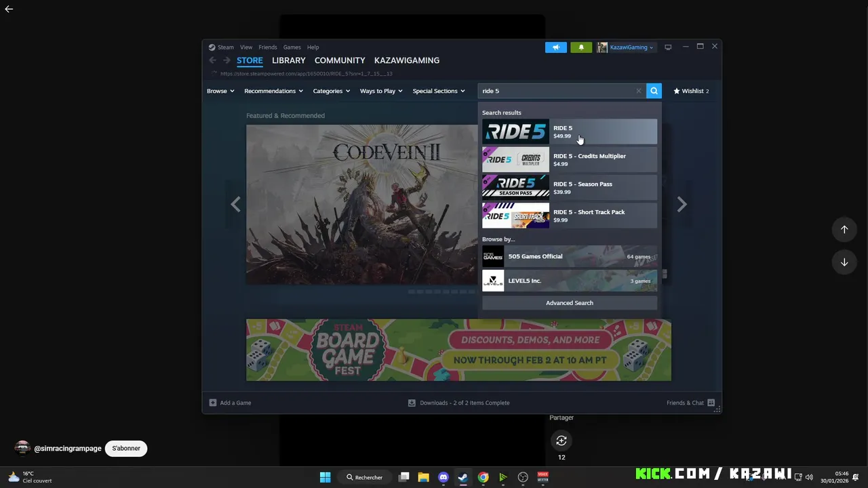Open the Help menu
This screenshot has height=488, width=868.
click(313, 47)
